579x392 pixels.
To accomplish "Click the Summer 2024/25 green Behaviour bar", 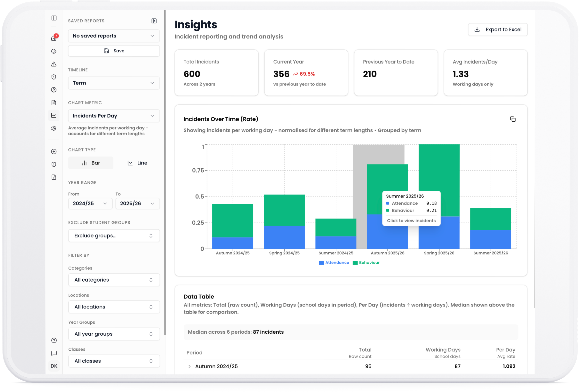I will pyautogui.click(x=336, y=227).
